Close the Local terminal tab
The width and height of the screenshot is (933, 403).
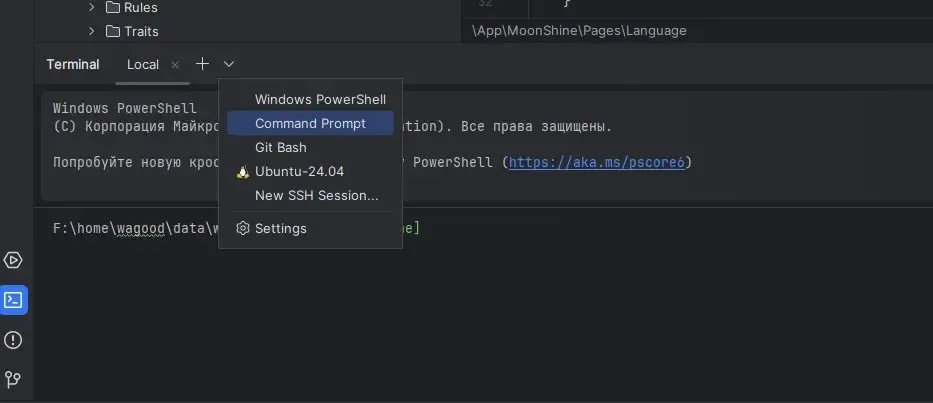tap(175, 65)
